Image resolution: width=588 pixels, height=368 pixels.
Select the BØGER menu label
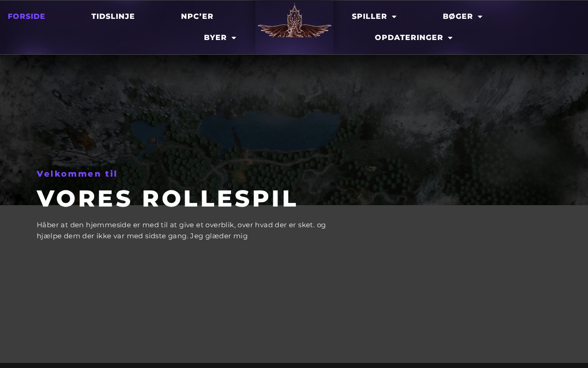[x=458, y=17]
